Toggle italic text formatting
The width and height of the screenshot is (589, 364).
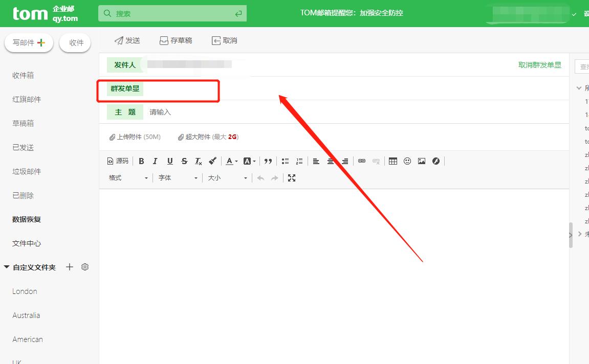[155, 161]
